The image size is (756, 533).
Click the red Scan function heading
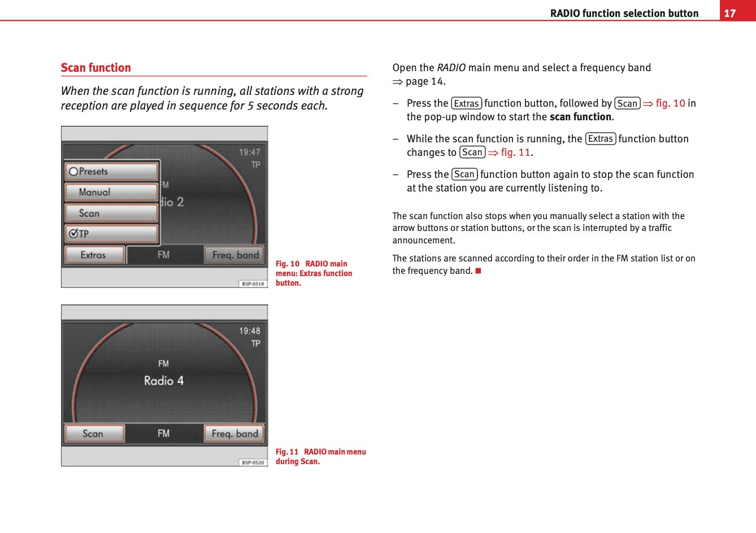pyautogui.click(x=96, y=68)
